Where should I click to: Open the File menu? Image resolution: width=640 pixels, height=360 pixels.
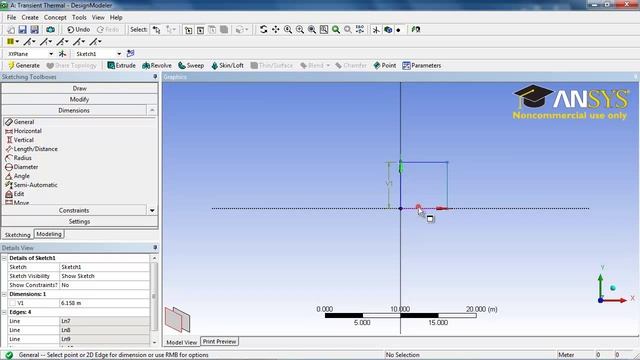tap(11, 18)
